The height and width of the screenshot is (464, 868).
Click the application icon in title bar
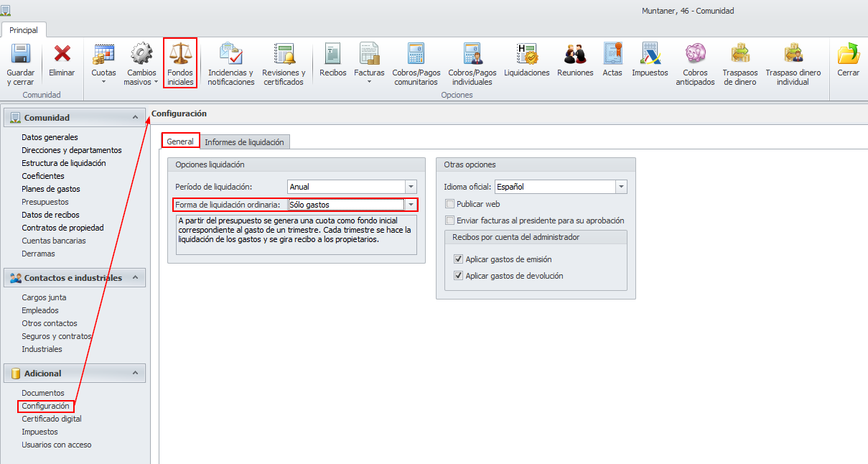pyautogui.click(x=6, y=10)
